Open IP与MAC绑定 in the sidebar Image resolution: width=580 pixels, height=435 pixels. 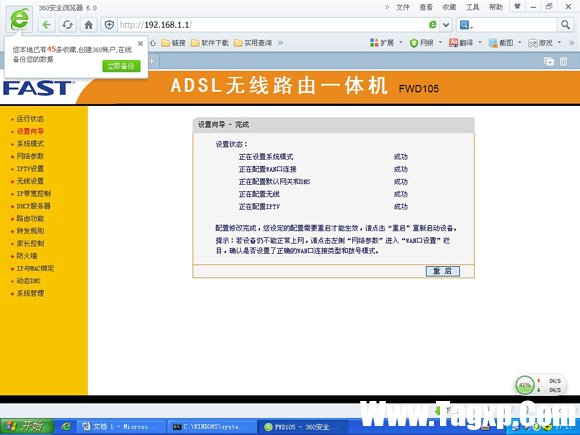35,268
